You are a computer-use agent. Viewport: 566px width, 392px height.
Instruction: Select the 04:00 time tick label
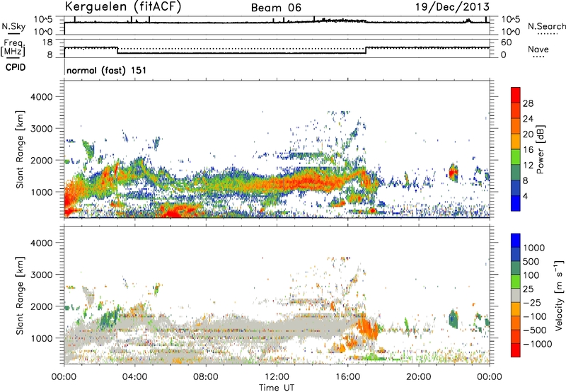134,377
